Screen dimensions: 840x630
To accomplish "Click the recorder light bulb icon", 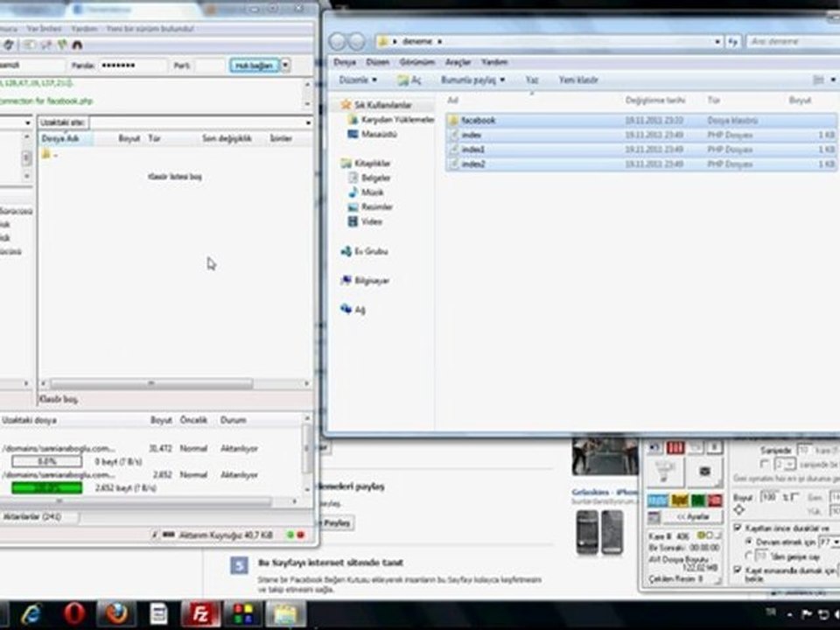I will tap(665, 472).
